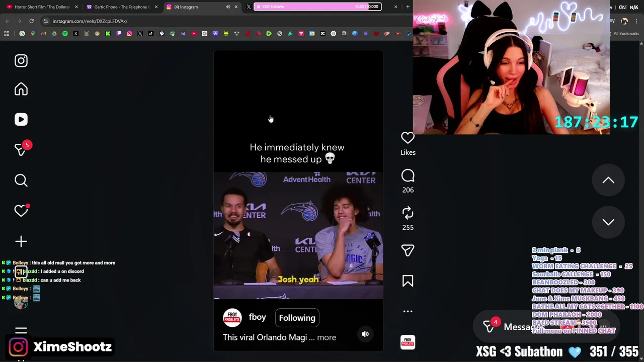Viewport: 644px width, 362px height.
Task: Click reel video to pause playback
Action: [298, 201]
